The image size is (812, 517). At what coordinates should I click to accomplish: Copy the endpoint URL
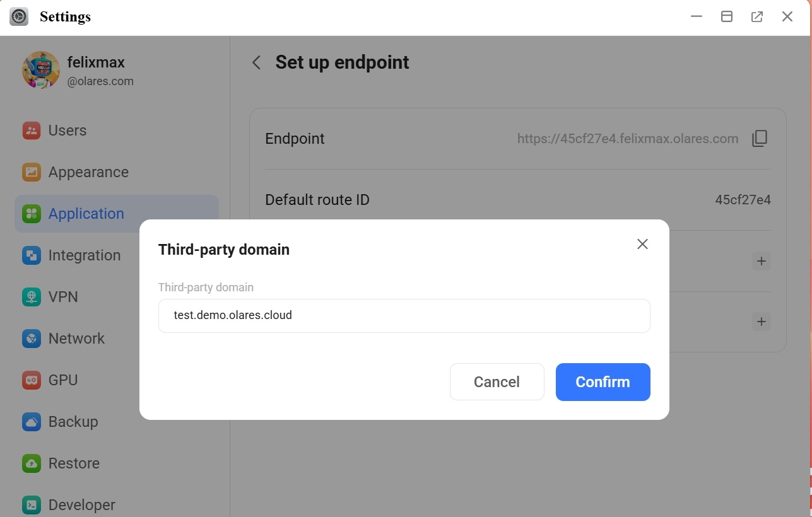pos(760,138)
